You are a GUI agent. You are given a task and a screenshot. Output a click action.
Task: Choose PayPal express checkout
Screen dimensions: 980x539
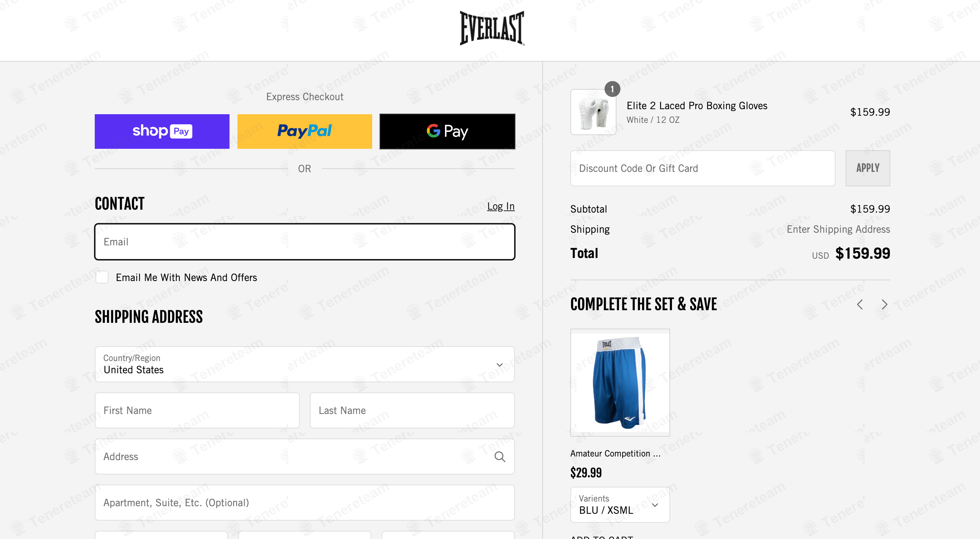coord(304,131)
